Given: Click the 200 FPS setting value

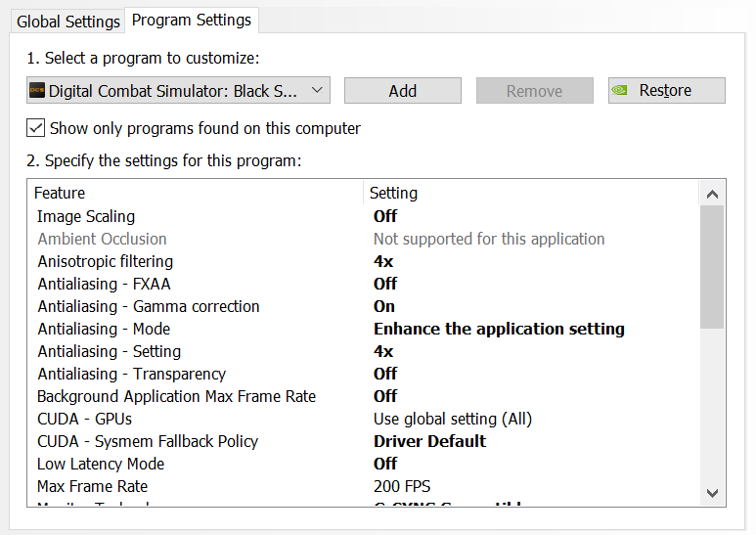Looking at the screenshot, I should [x=402, y=487].
